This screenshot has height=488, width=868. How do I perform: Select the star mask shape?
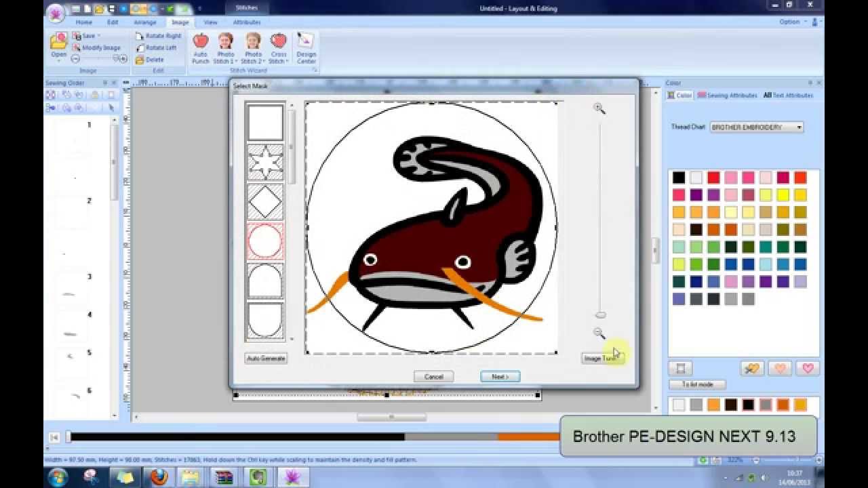point(265,161)
